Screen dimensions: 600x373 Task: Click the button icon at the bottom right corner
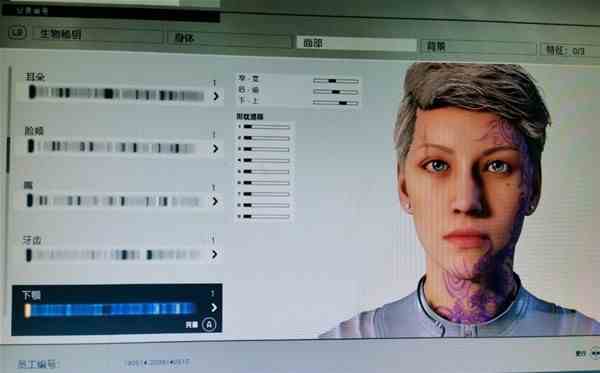pos(595,352)
